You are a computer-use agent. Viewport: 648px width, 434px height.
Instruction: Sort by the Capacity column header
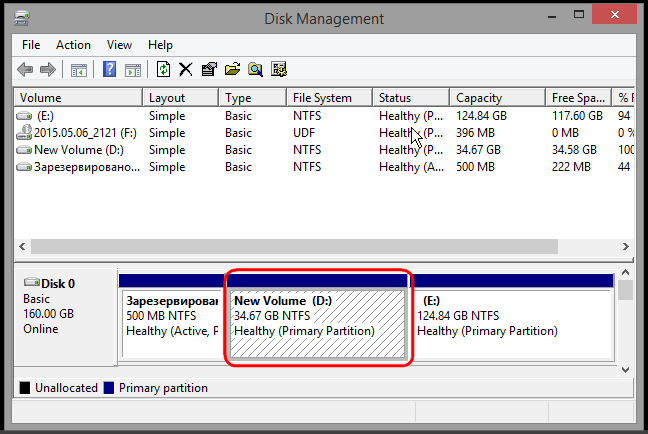[x=498, y=98]
